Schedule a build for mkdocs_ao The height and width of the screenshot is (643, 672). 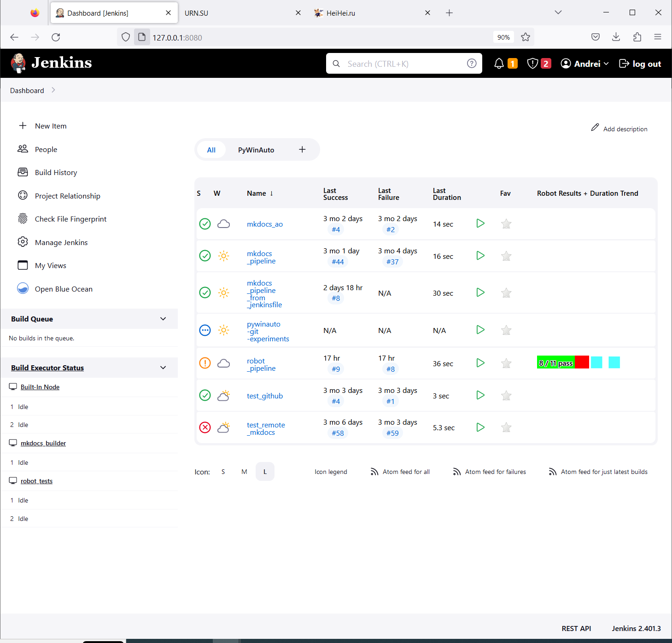pyautogui.click(x=480, y=223)
